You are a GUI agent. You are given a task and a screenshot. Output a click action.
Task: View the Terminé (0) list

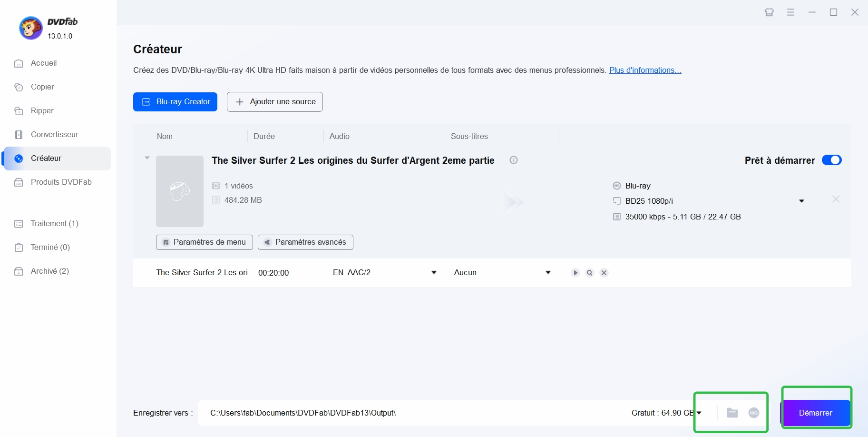pos(50,248)
